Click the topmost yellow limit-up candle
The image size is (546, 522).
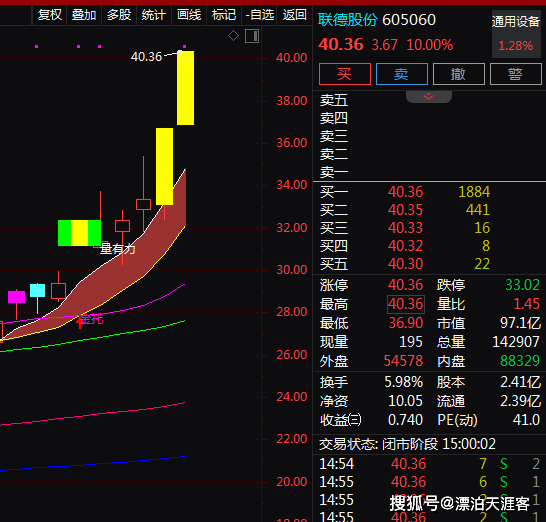point(186,88)
